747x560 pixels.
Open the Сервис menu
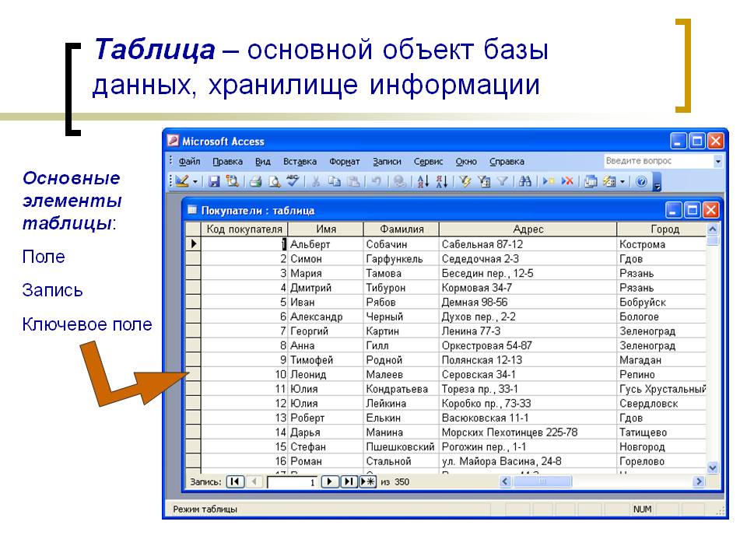(428, 162)
